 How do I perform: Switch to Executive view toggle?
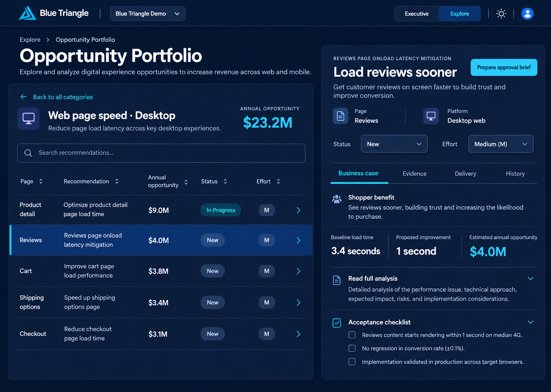pyautogui.click(x=416, y=14)
